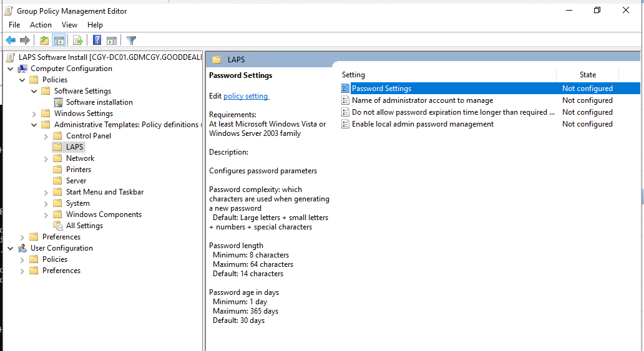This screenshot has height=351, width=644.
Task: Click the Computer Configuration node icon
Action: 22,69
